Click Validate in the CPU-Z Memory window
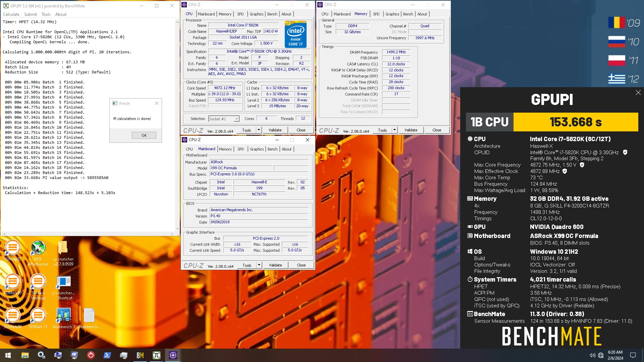The image size is (644, 362). pyautogui.click(x=411, y=130)
